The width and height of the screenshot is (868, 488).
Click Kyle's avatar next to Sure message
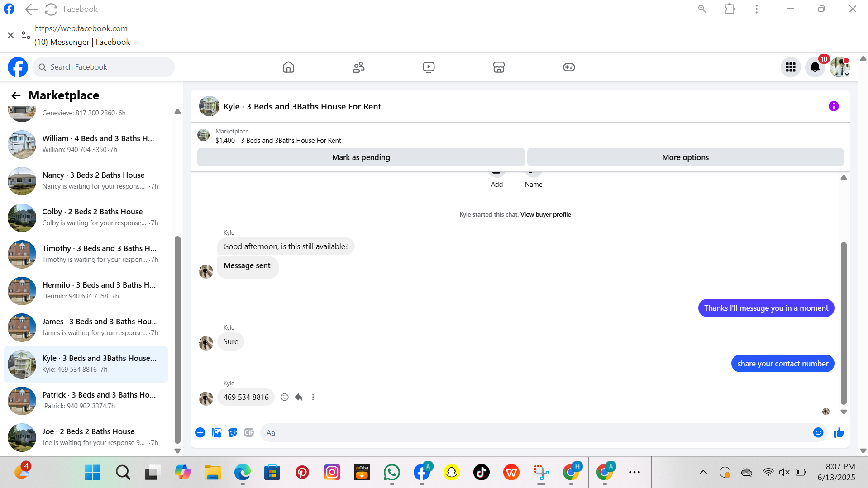tap(206, 343)
